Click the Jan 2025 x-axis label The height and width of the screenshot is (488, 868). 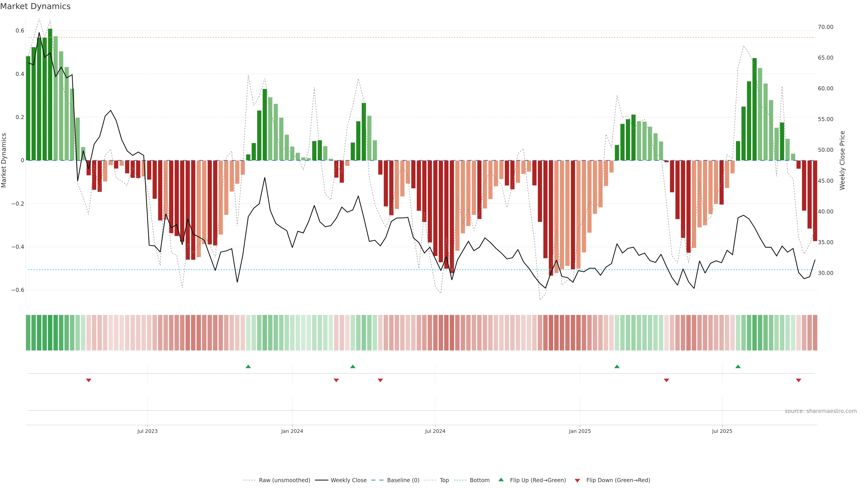pos(580,431)
